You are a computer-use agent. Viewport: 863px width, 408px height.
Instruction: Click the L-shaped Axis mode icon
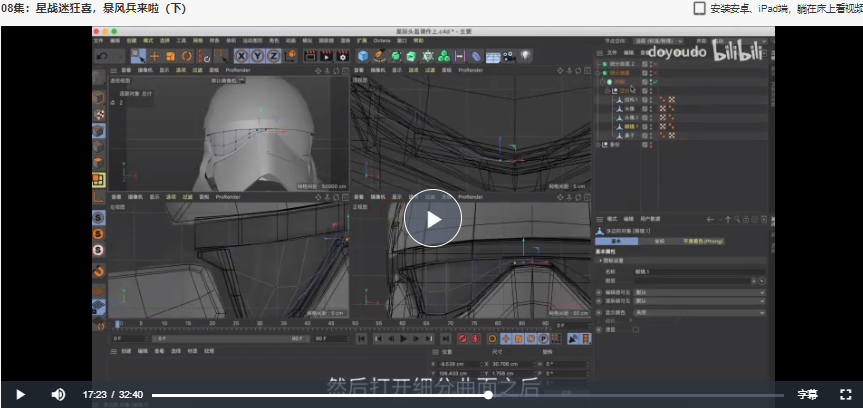point(99,197)
